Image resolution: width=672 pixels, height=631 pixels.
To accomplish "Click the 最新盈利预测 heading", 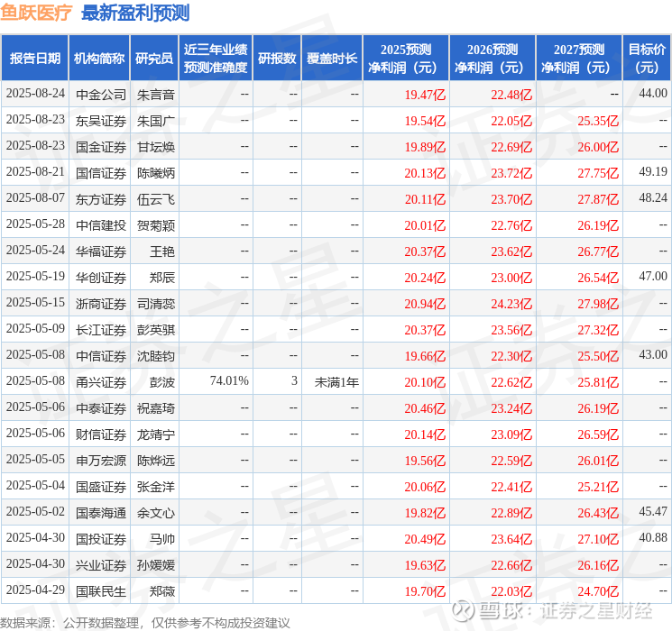I will [135, 13].
